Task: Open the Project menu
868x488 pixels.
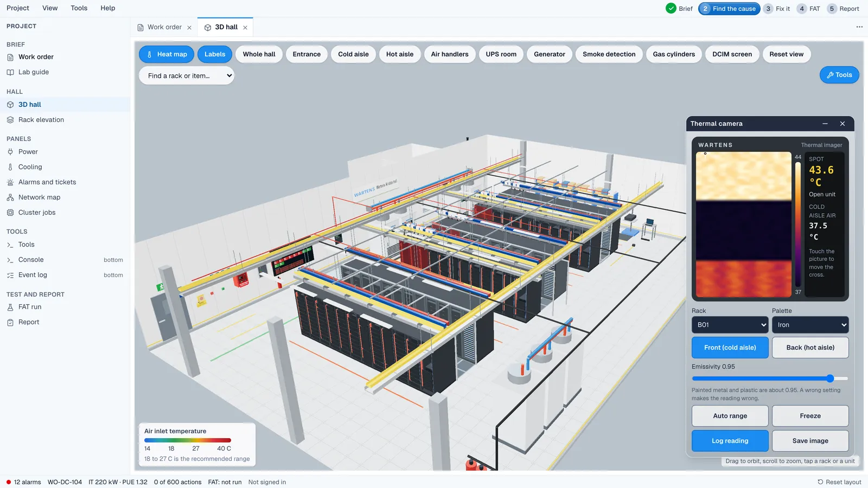Action: (18, 8)
